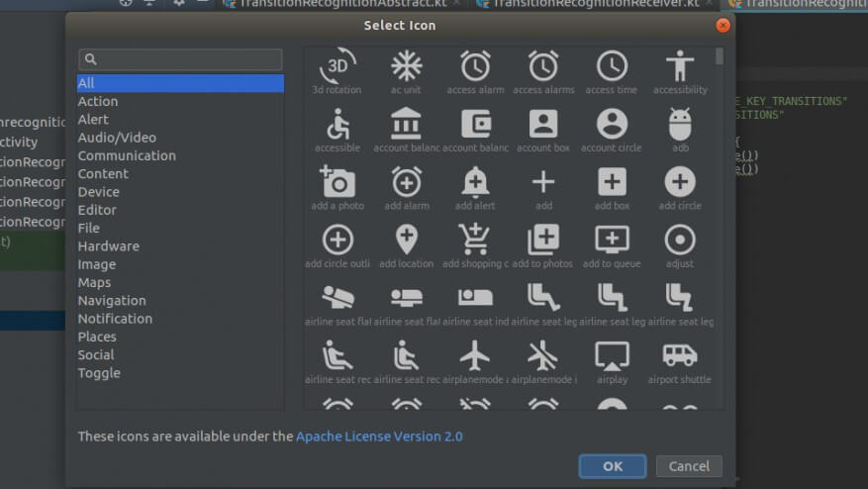Choose the add location pin icon
868x489 pixels.
coord(407,240)
